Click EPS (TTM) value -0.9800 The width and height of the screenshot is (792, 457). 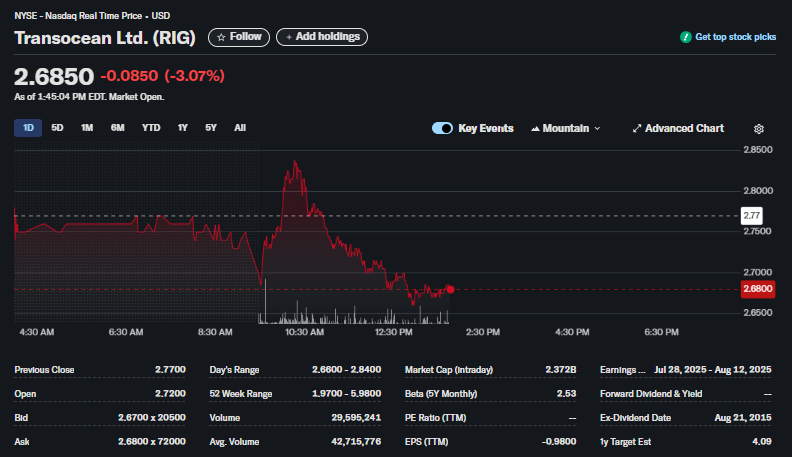tap(559, 441)
